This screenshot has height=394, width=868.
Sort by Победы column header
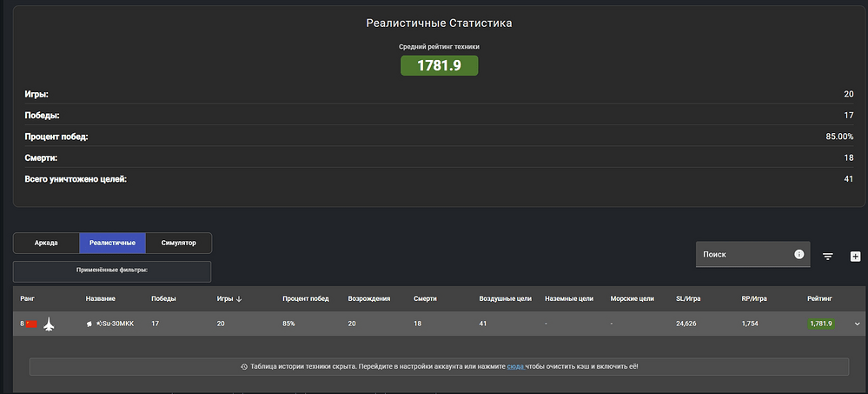click(163, 298)
